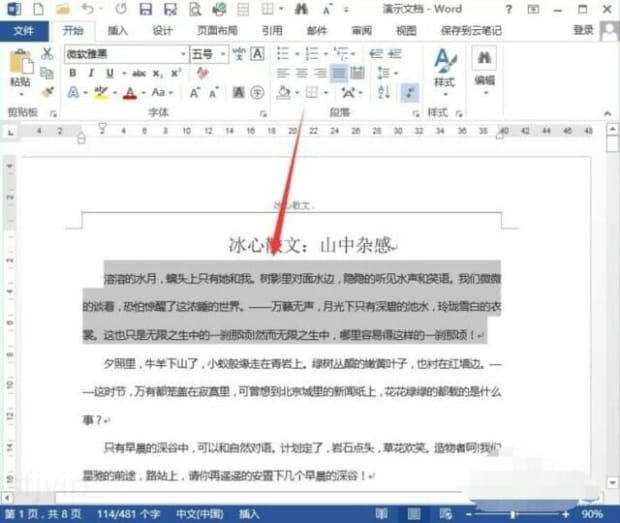This screenshot has height=523, width=620.
Task: Click the Copy icon in clipboard group
Action: [x=47, y=73]
